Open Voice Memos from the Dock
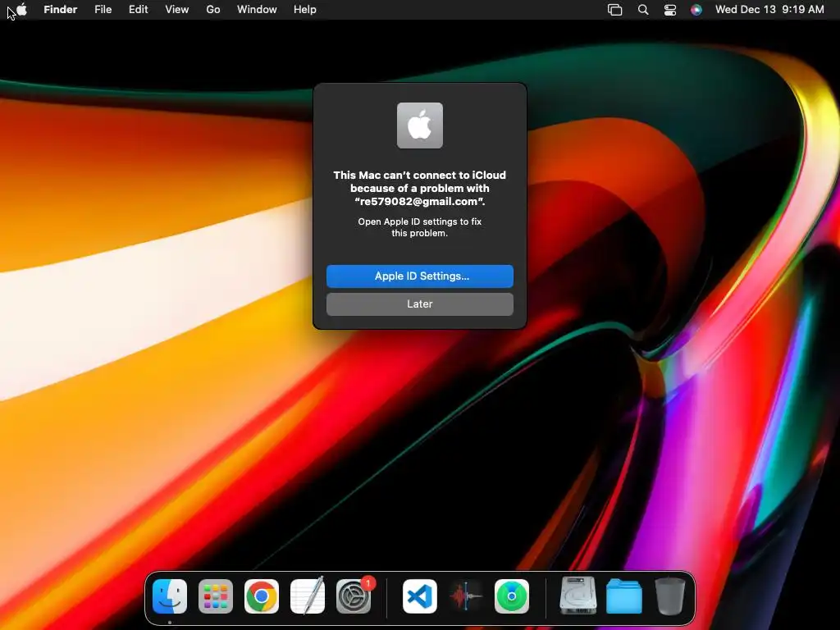 coord(466,596)
